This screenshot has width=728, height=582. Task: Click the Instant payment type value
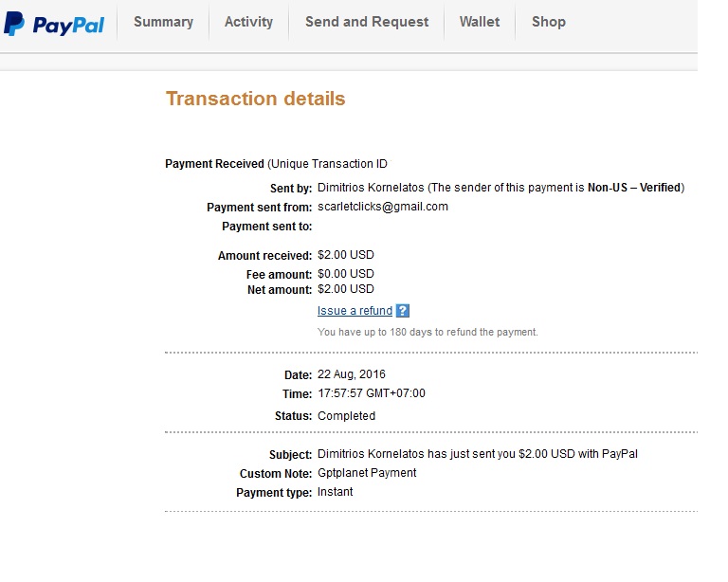click(336, 492)
